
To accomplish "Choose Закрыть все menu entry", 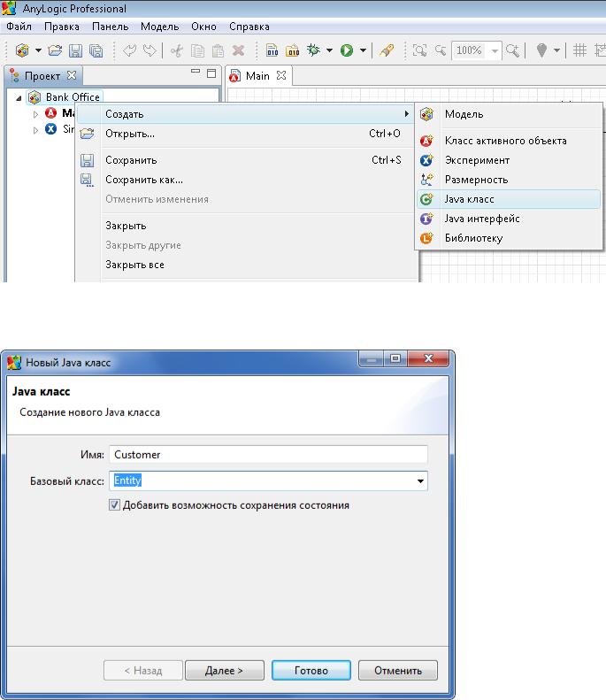I will tap(246, 265).
